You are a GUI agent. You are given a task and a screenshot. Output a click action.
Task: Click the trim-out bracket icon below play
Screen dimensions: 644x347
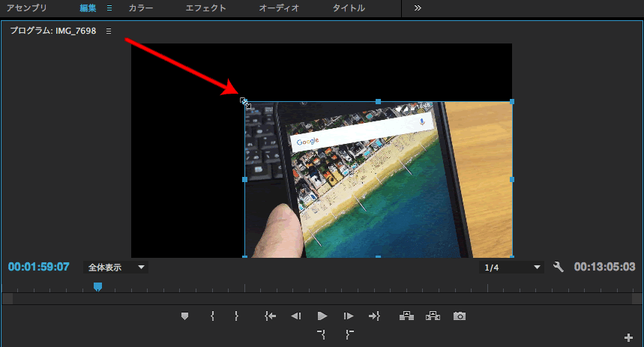pos(349,334)
